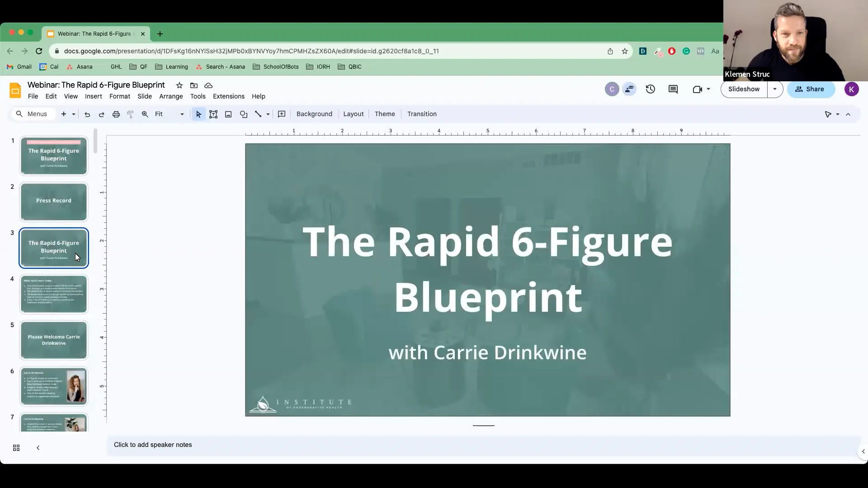
Task: Select the Undo icon in the toolbar
Action: (x=87, y=114)
